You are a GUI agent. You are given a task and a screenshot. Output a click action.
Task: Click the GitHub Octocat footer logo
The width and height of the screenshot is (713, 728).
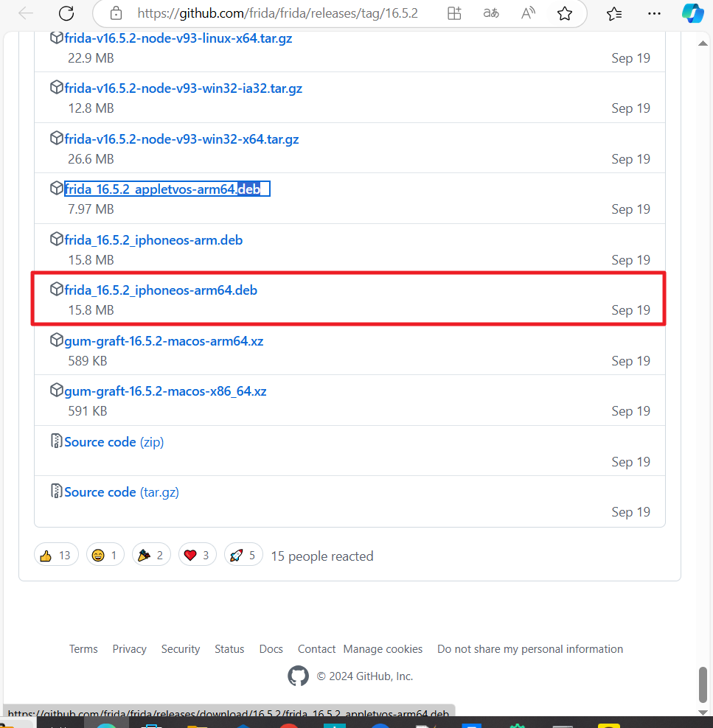(298, 676)
